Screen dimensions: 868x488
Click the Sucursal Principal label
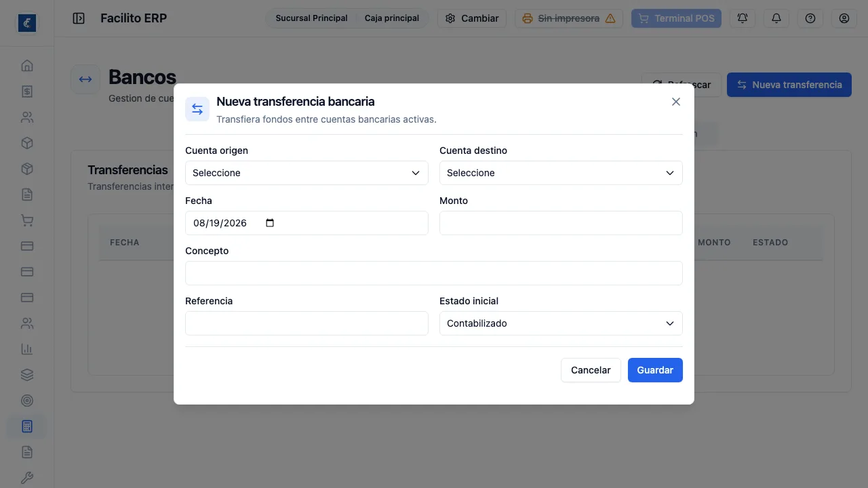point(311,18)
